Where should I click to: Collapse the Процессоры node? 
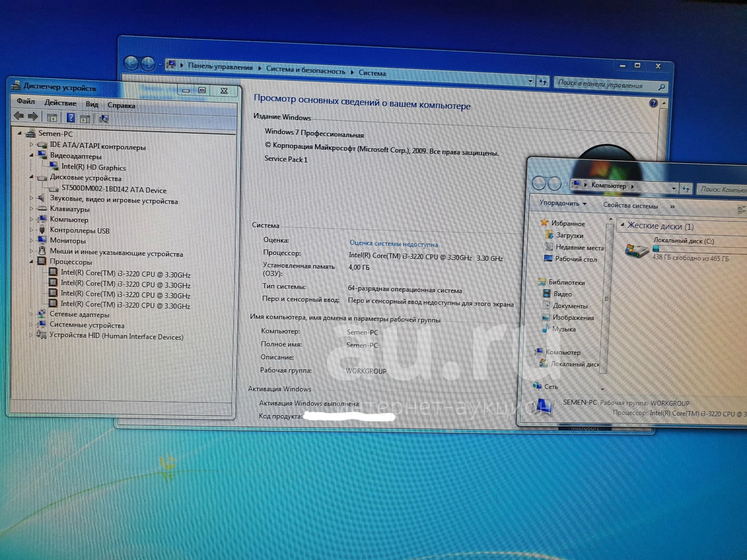(32, 261)
